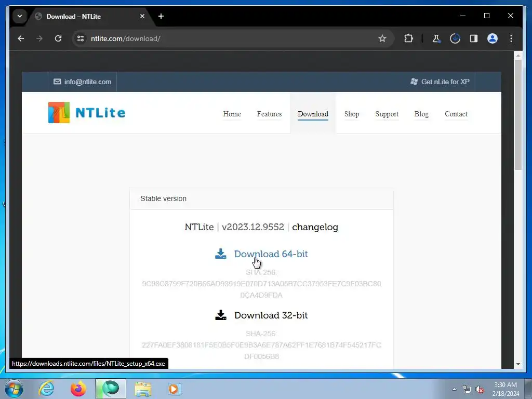Click the Get nLite for XP link
532x399 pixels.
(445, 82)
